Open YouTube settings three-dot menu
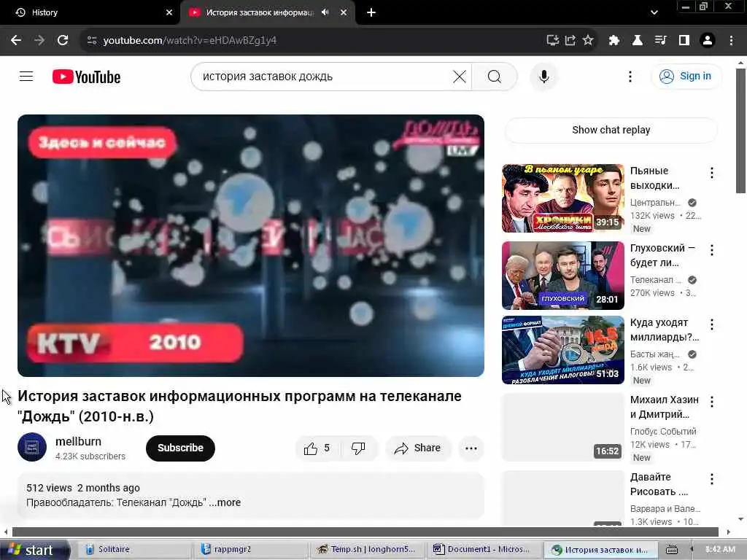 [x=630, y=77]
